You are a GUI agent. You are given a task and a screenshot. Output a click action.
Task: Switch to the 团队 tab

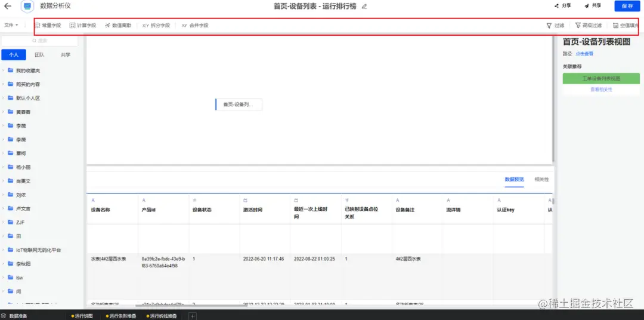pyautogui.click(x=39, y=55)
